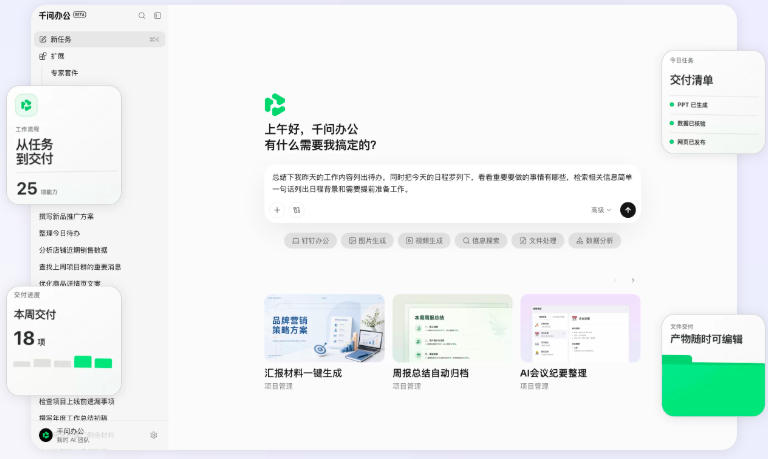Image resolution: width=768 pixels, height=459 pixels.
Task: Send the prompt with the black arrow button
Action: pos(628,210)
